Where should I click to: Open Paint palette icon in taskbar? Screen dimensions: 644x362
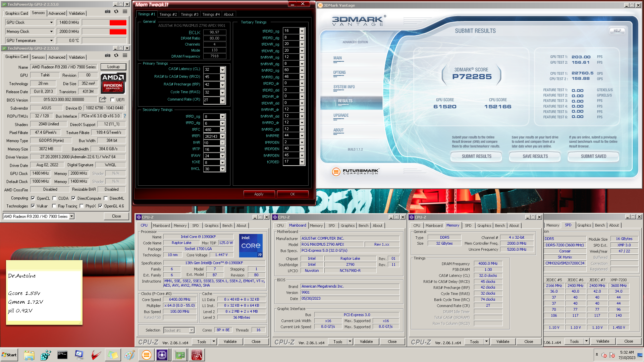point(129,355)
